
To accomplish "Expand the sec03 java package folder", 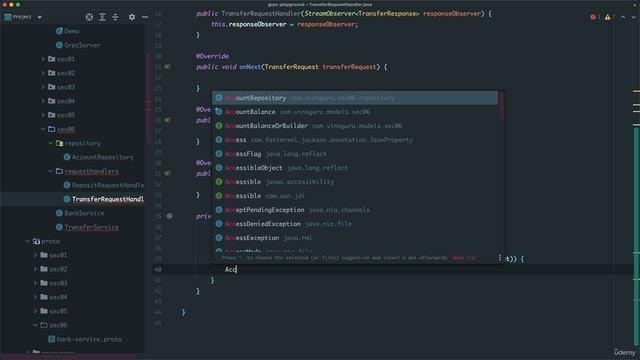I will pos(43,87).
